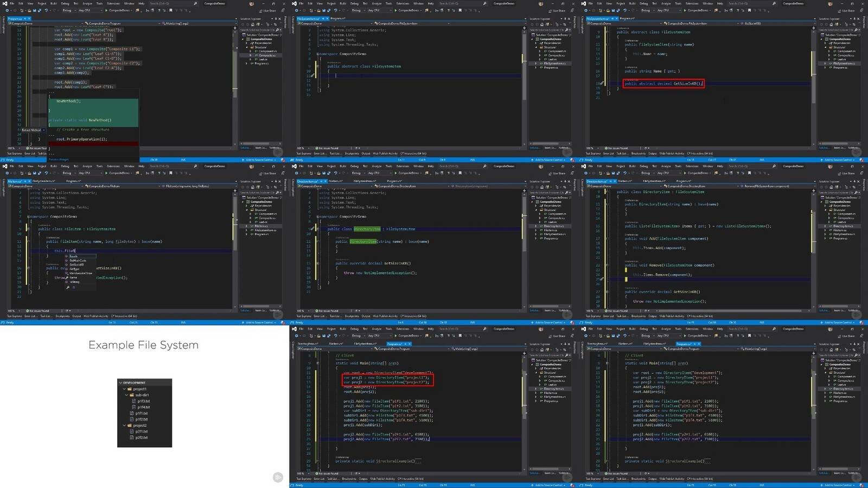Click Solution Explorer Home icon in Remove-method frame
This screenshot has width=868, height=488.
point(832,187)
